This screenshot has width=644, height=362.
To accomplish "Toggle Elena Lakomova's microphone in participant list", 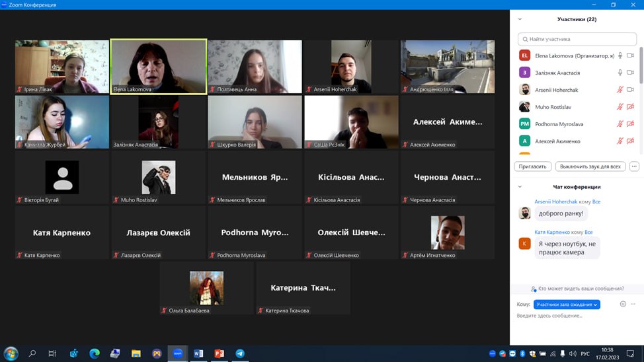I will (x=620, y=55).
